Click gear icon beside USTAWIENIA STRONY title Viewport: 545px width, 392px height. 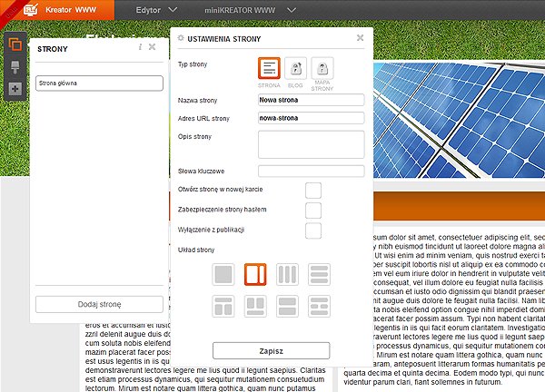181,38
